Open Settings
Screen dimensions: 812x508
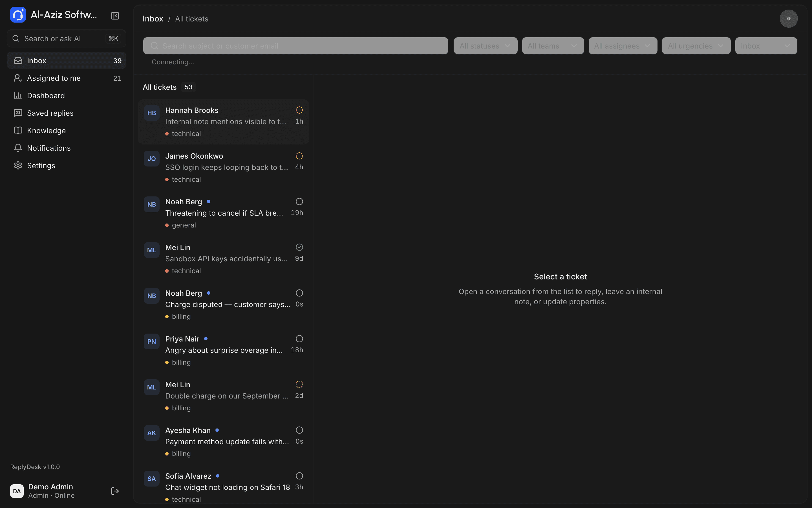pos(67,165)
